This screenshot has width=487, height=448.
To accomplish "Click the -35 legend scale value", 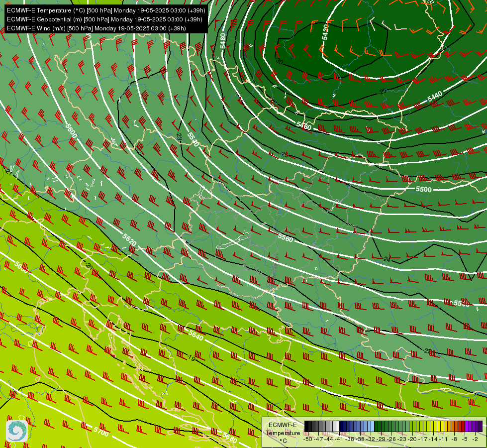I will (x=360, y=439).
